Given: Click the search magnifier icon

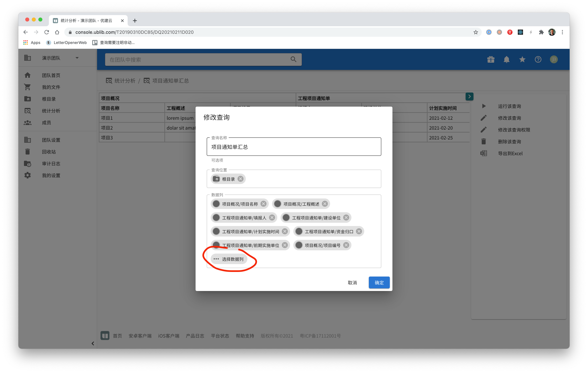Looking at the screenshot, I should [x=293, y=59].
